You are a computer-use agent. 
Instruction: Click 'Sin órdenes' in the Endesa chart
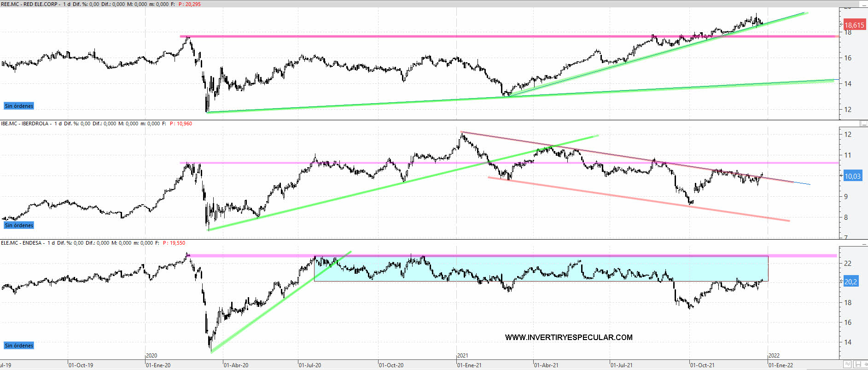(19, 346)
